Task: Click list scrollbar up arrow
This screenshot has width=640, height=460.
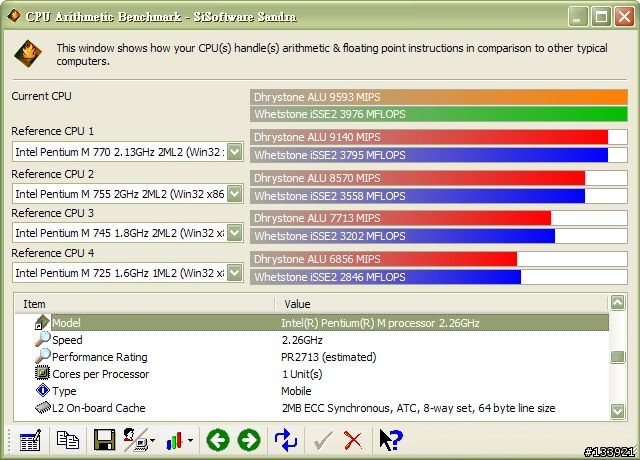Action: tap(618, 302)
